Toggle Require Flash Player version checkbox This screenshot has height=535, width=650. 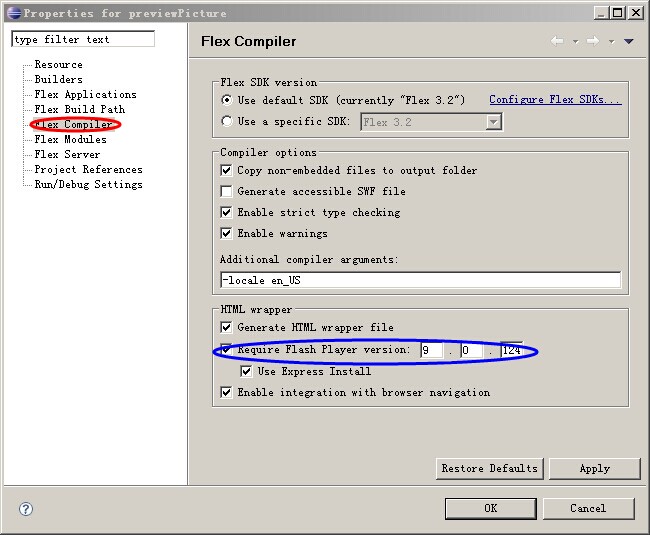(226, 349)
